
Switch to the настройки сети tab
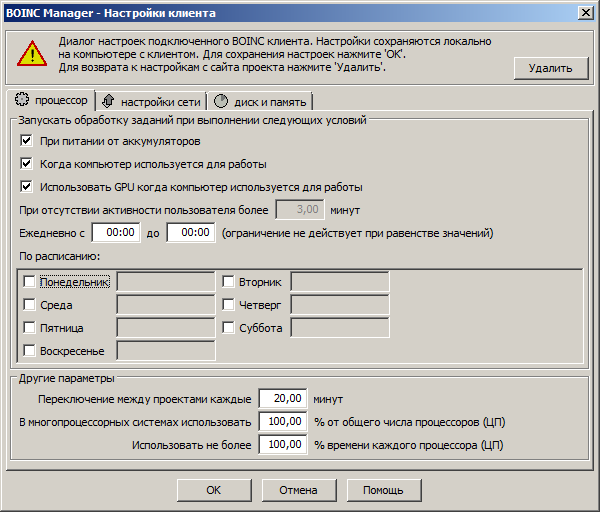(152, 101)
